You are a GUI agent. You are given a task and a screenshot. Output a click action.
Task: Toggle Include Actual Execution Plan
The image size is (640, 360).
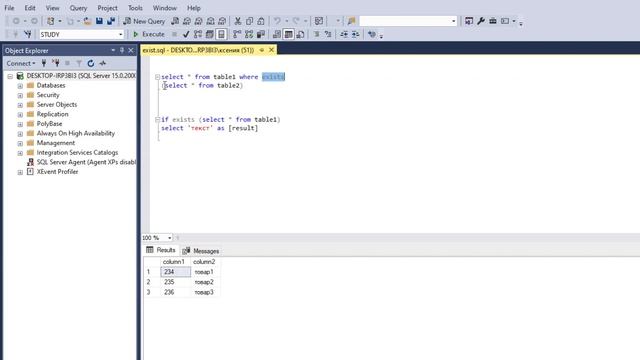coord(237,34)
